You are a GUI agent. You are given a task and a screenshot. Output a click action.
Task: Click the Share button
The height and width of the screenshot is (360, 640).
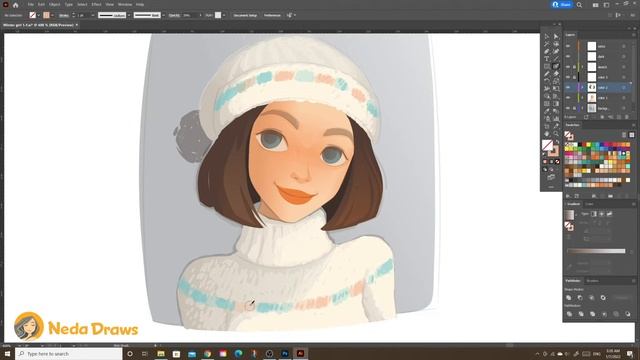click(562, 4)
